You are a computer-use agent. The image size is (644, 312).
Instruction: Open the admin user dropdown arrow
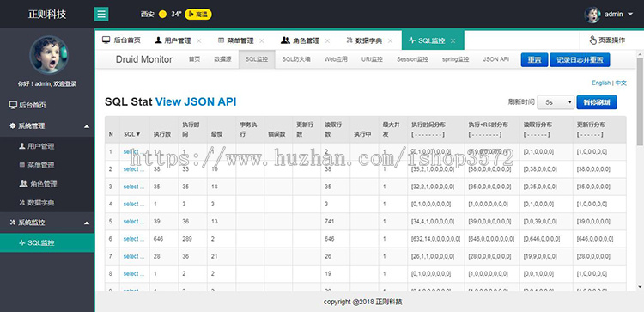coord(630,15)
